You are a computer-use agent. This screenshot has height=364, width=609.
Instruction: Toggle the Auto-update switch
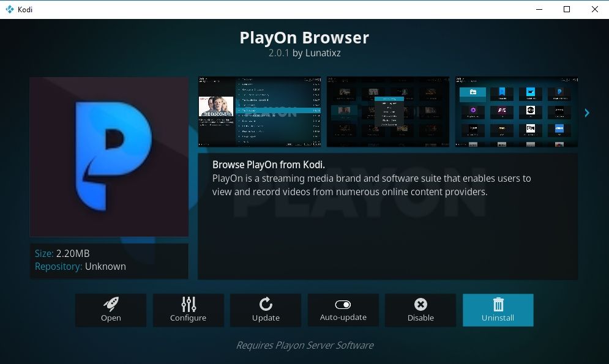tap(343, 310)
